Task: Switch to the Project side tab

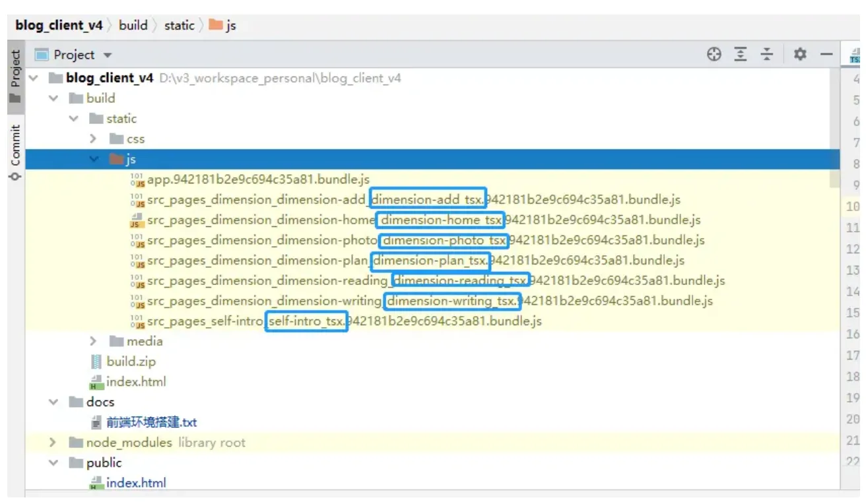Action: pyautogui.click(x=15, y=69)
